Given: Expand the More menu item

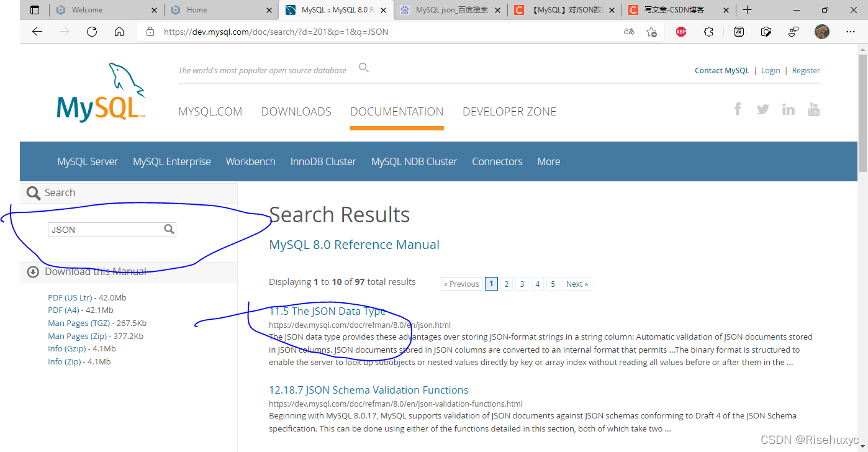Looking at the screenshot, I should click(x=549, y=161).
